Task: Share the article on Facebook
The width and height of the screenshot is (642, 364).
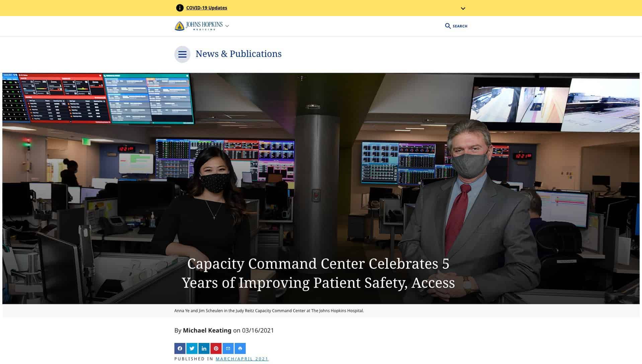Action: coord(180,348)
